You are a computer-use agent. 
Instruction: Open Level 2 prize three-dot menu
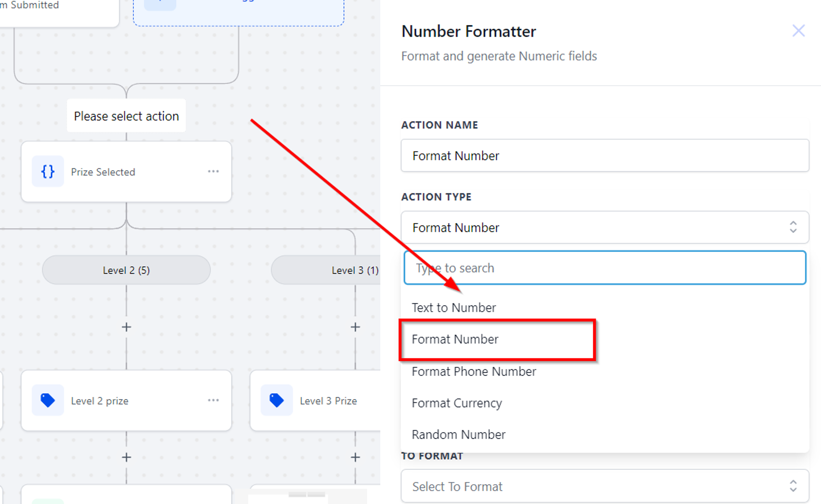[x=213, y=400]
